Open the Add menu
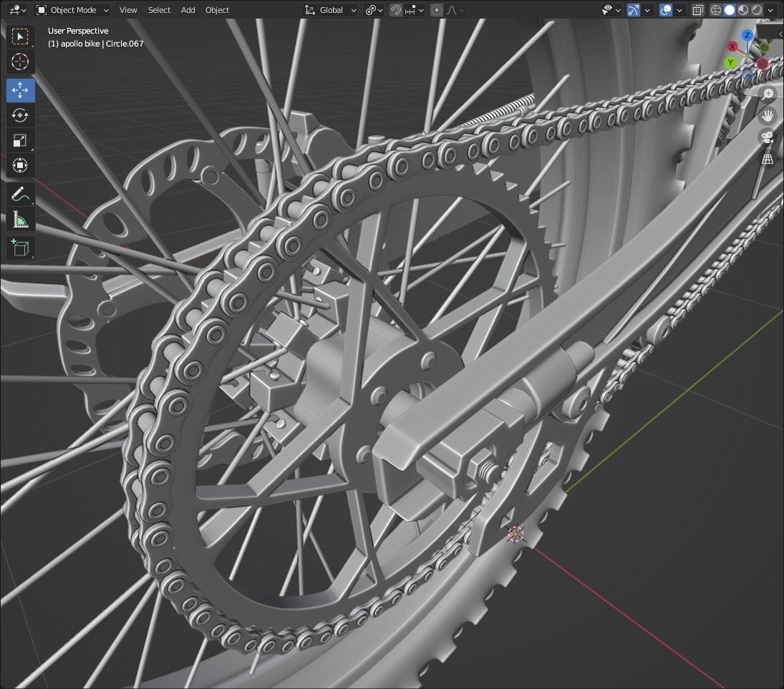The height and width of the screenshot is (689, 784). point(188,10)
